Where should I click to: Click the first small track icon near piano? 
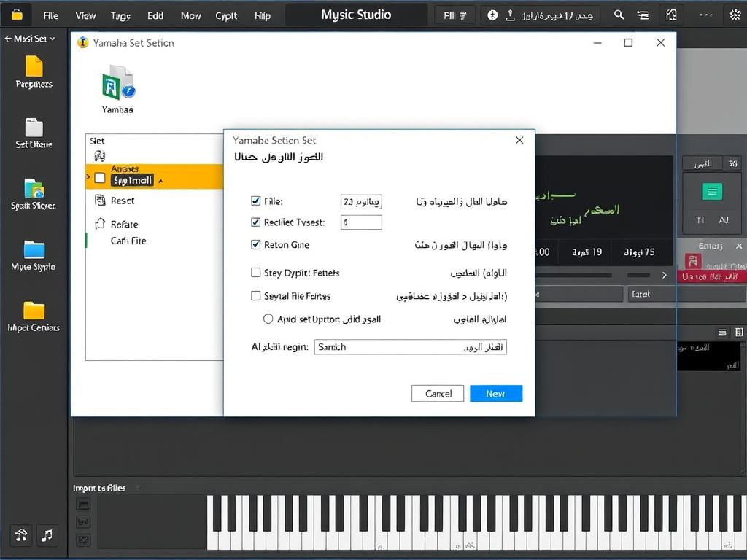coord(83,505)
